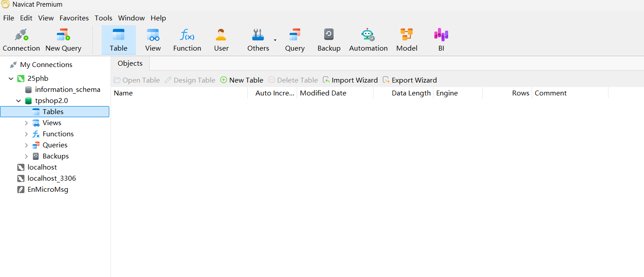This screenshot has width=644, height=277.
Task: Sort by the Engine column header
Action: [x=458, y=93]
